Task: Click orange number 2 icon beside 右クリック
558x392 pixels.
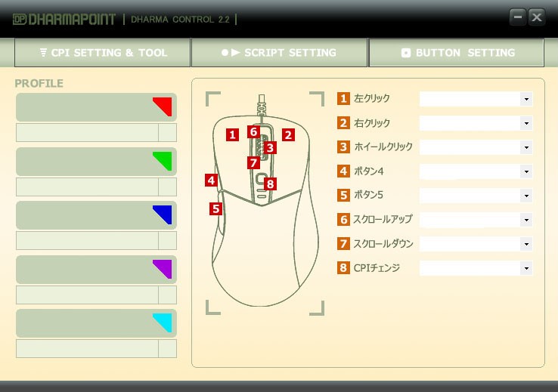Action: coord(343,123)
